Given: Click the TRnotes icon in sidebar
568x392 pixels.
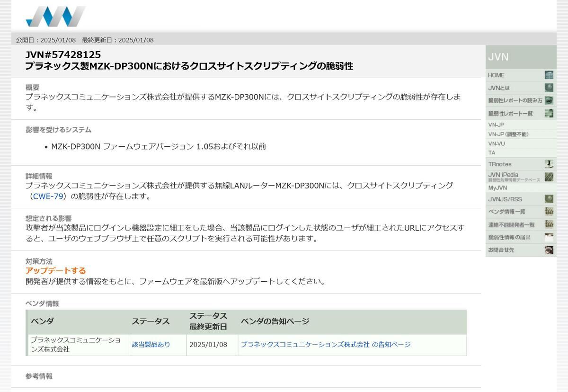Looking at the screenshot, I should tap(549, 164).
